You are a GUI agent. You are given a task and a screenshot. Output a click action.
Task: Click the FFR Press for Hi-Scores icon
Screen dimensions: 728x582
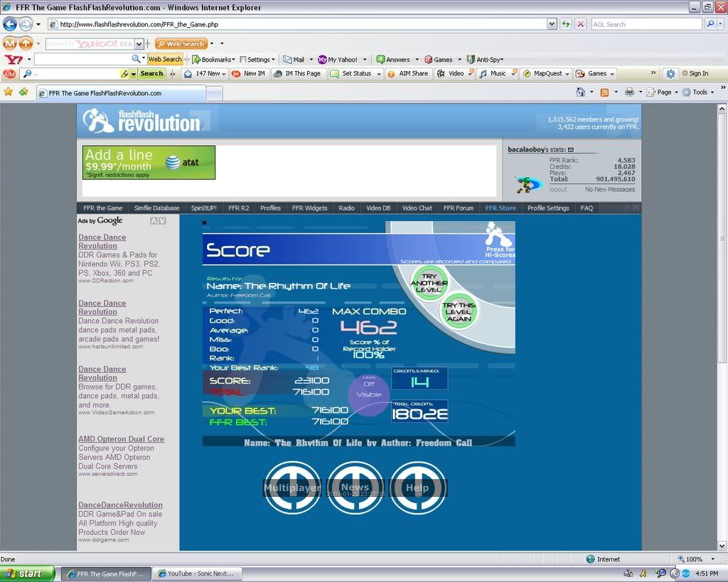point(499,238)
